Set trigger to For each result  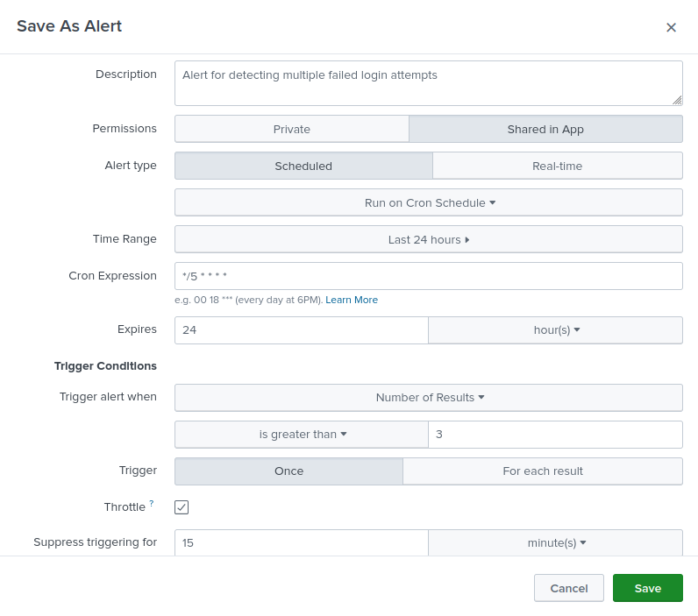point(543,471)
